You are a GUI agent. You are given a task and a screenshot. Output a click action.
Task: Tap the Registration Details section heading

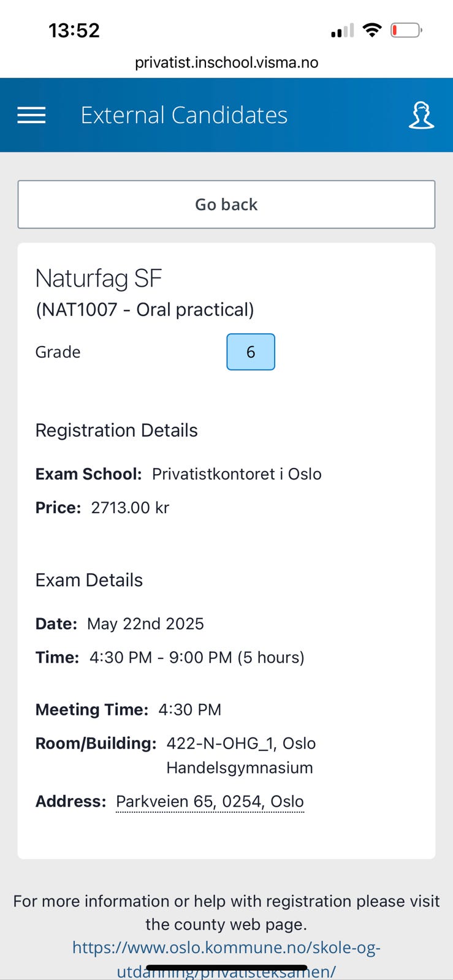pyautogui.click(x=116, y=431)
